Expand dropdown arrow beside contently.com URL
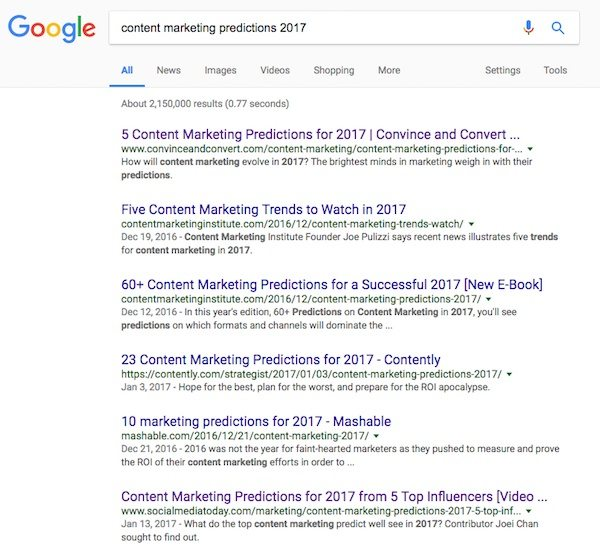Image resolution: width=600 pixels, height=554 pixels. (509, 374)
